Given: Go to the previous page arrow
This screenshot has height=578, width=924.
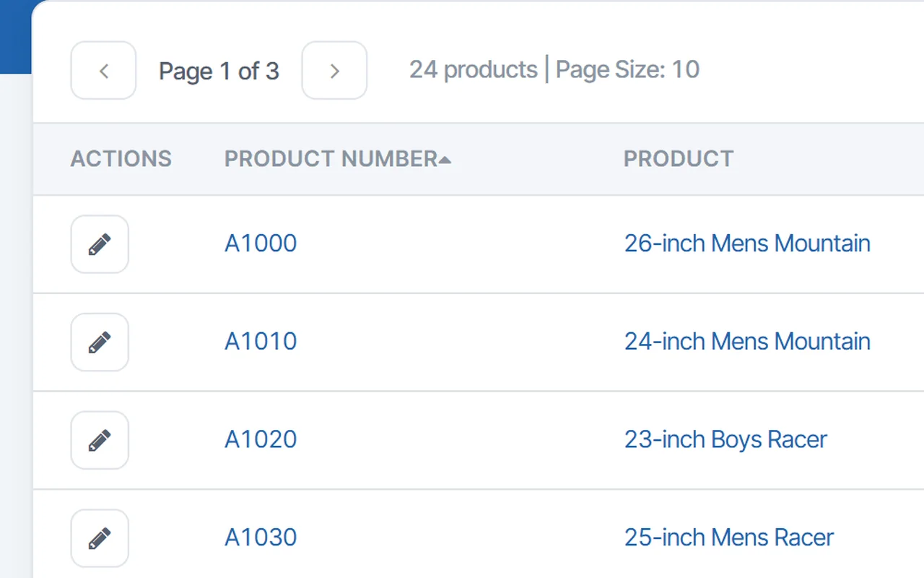Looking at the screenshot, I should (x=103, y=70).
